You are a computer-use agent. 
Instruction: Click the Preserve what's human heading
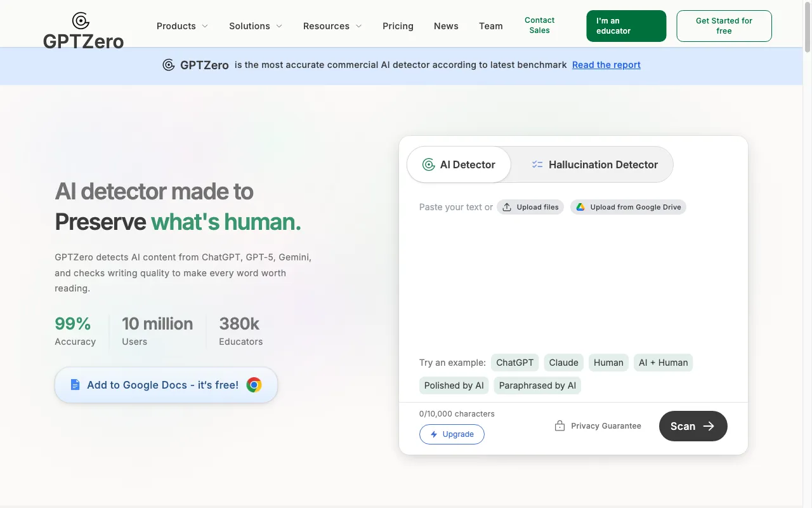coord(178,222)
